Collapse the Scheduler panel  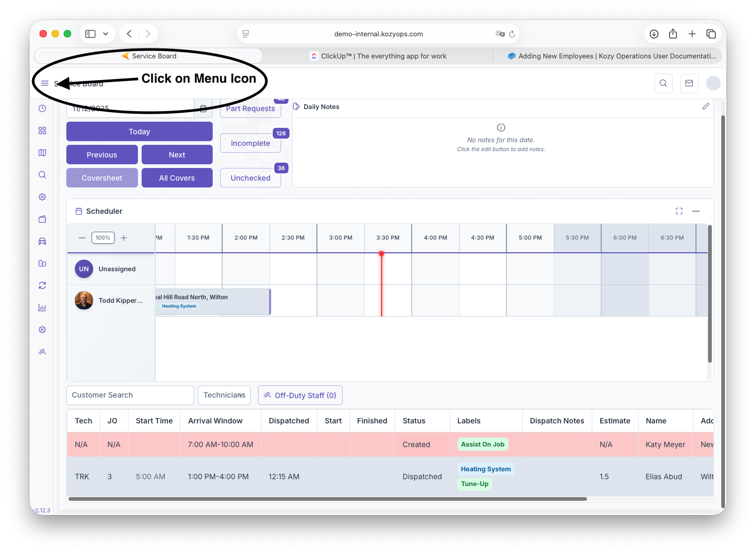[x=696, y=211]
